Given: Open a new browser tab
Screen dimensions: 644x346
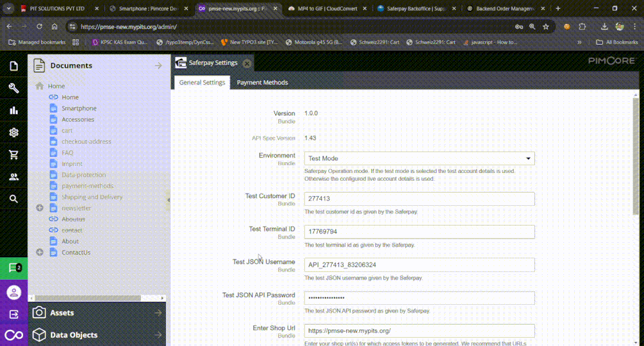Looking at the screenshot, I should (557, 8).
